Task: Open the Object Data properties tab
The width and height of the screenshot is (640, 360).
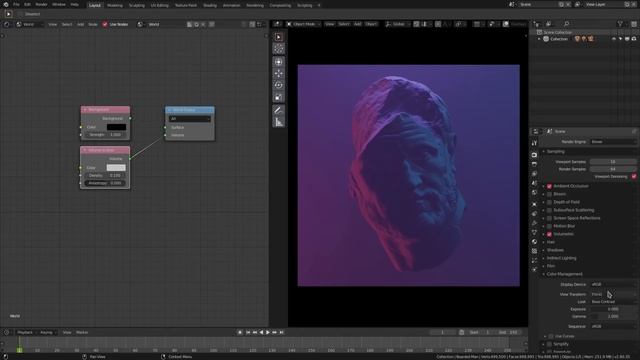Action: click(534, 232)
